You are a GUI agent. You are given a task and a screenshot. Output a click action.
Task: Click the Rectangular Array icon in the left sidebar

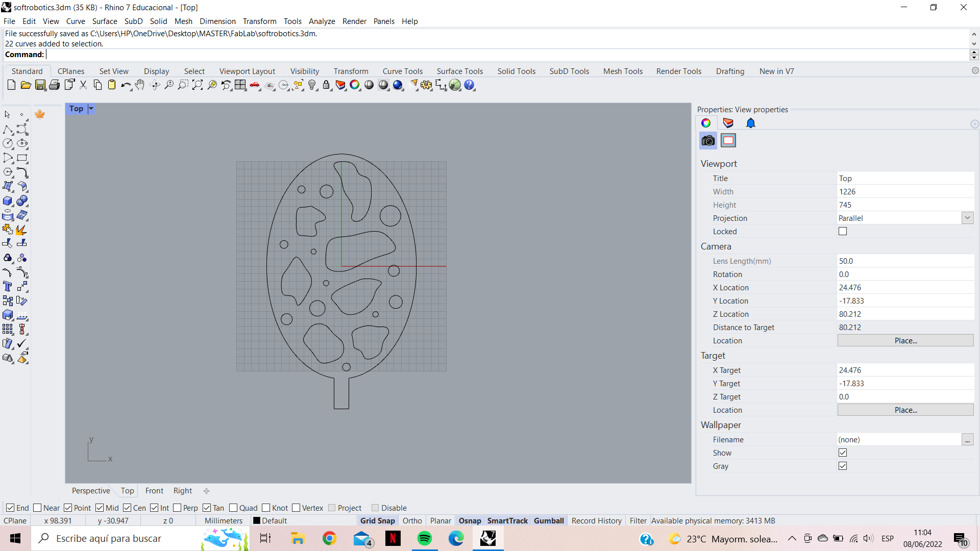(x=8, y=330)
